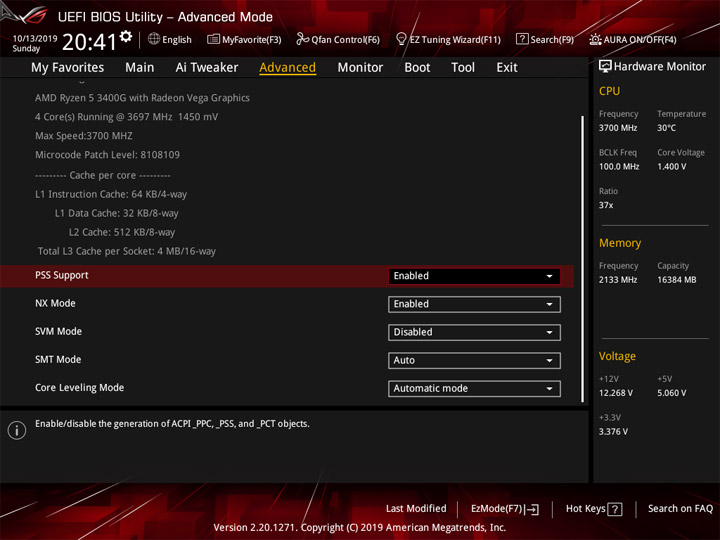Click CPU temperature 30°C value

pos(666,128)
